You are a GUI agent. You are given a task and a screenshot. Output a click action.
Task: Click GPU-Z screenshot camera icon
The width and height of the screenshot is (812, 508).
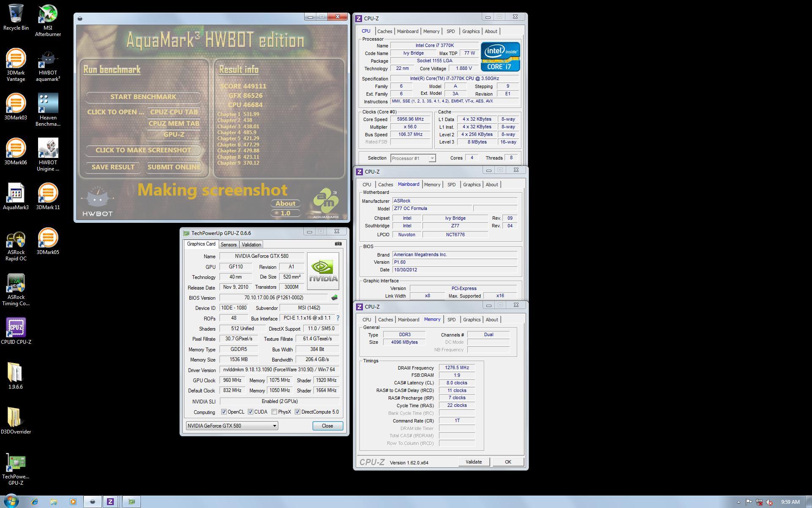[338, 244]
